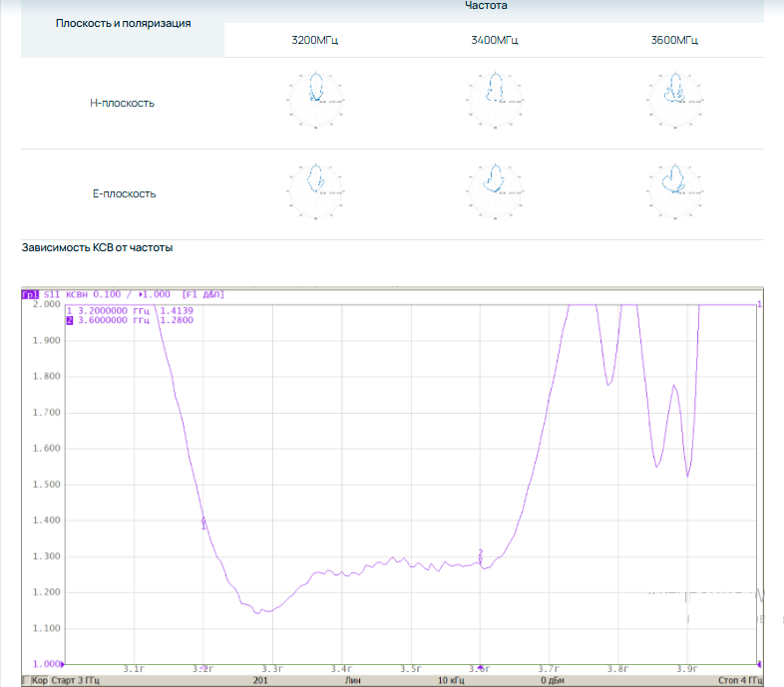Click the 3200МГц column header
Viewport: 784px width, 687px height.
tap(314, 41)
